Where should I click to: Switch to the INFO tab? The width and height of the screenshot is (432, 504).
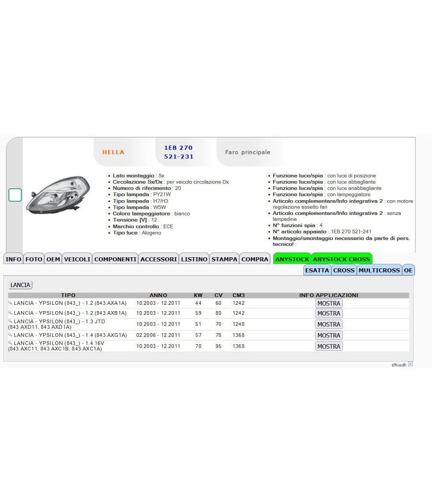[13, 259]
